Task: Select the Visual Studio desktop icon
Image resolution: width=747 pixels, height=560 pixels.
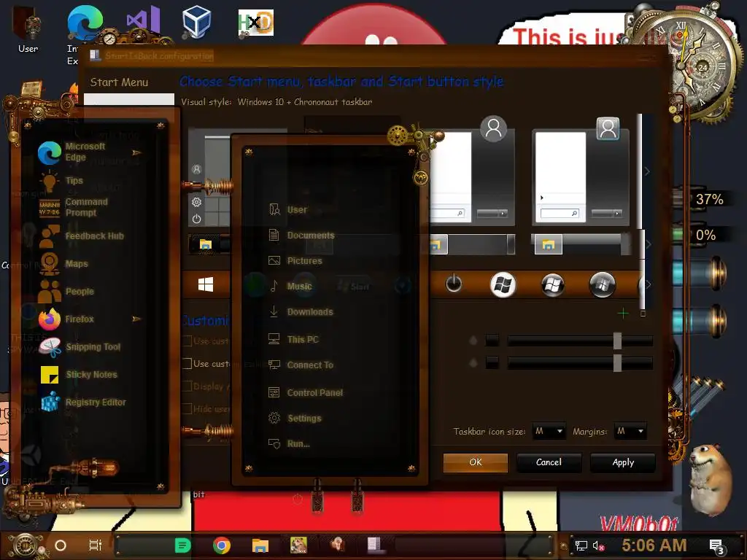Action: click(143, 20)
